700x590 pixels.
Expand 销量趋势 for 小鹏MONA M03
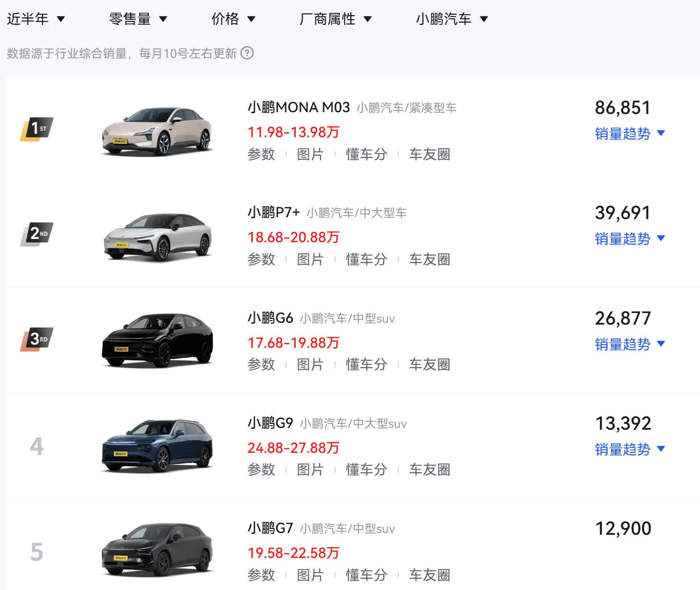point(629,134)
